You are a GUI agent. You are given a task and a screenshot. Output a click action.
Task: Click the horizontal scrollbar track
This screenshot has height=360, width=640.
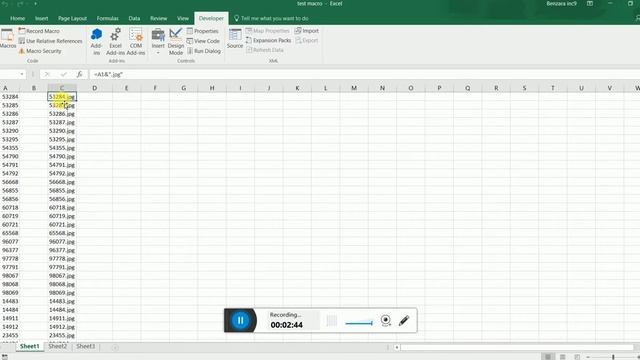[517, 347]
